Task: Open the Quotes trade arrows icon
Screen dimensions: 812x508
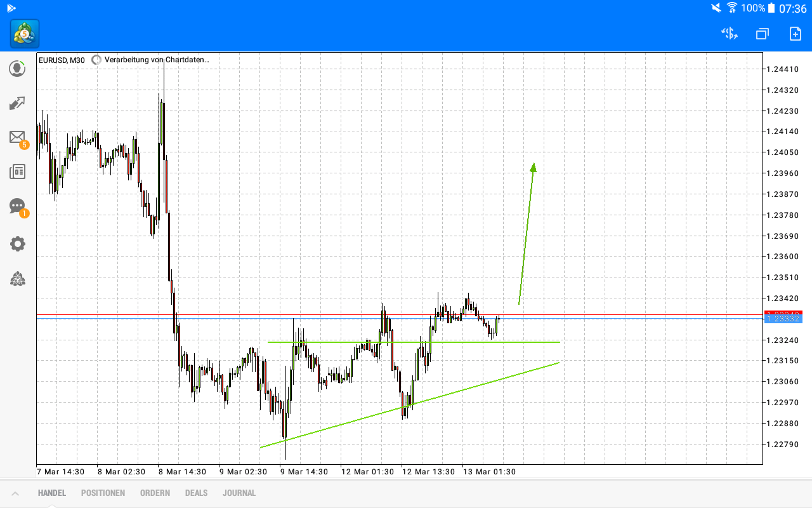Action: click(17, 103)
